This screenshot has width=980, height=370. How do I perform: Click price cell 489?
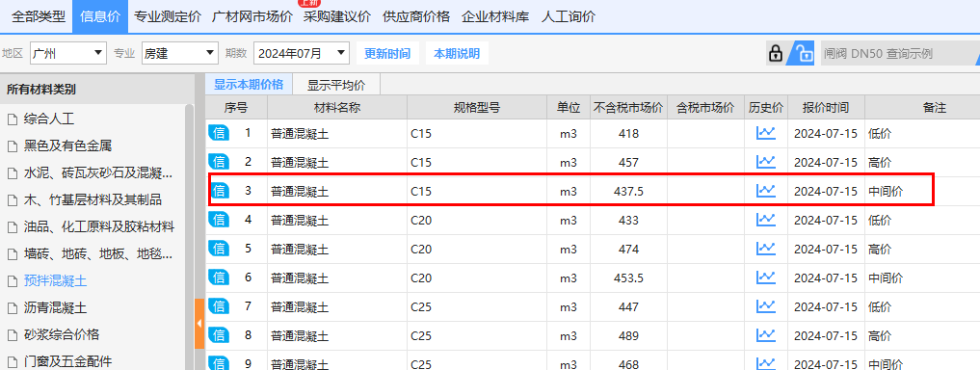tap(628, 336)
